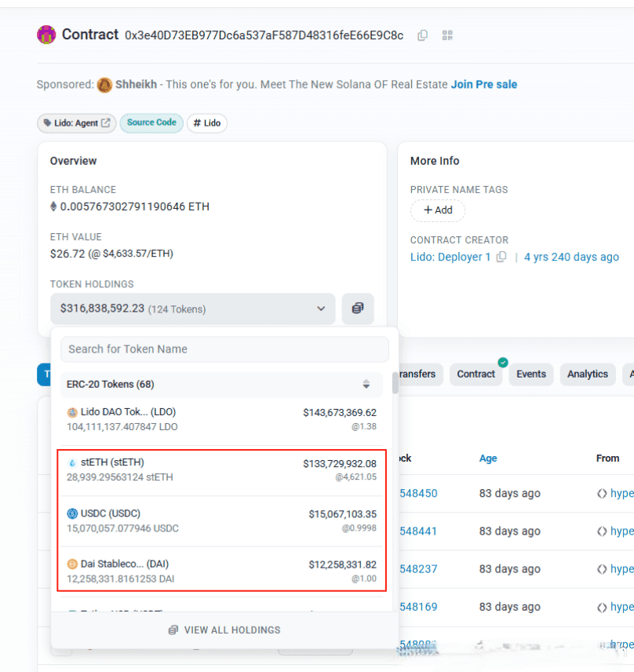This screenshot has height=672, width=634.
Task: Click the code icon beside 548441 row
Action: (602, 531)
